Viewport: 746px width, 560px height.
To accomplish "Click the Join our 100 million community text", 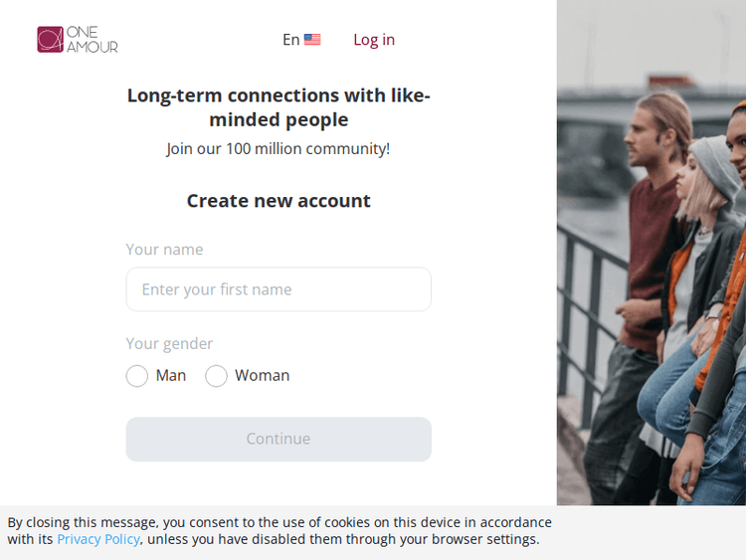I will [x=279, y=149].
